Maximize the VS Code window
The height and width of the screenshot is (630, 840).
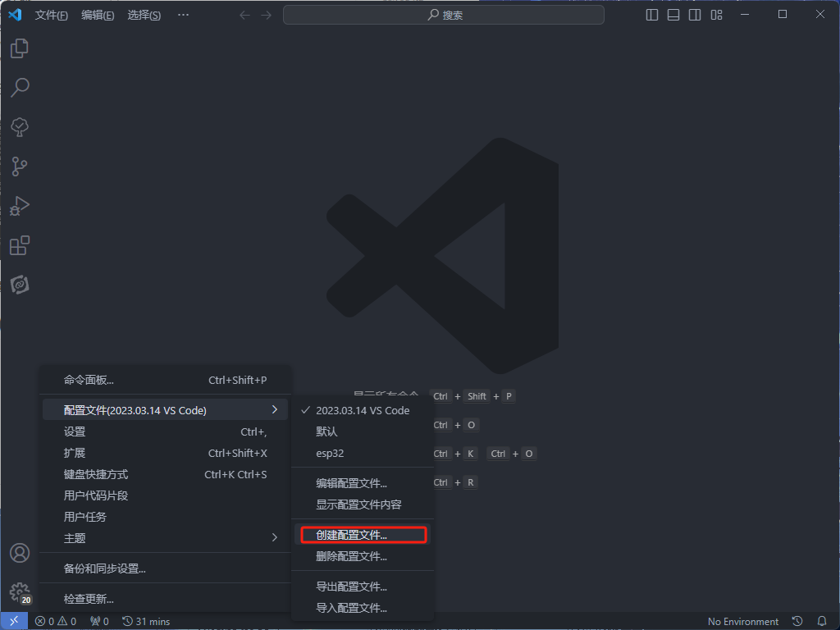[x=783, y=15]
